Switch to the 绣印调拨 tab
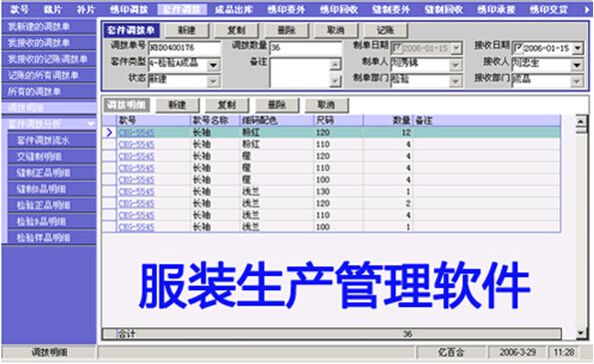Image resolution: width=594 pixels, height=364 pixels. (129, 9)
